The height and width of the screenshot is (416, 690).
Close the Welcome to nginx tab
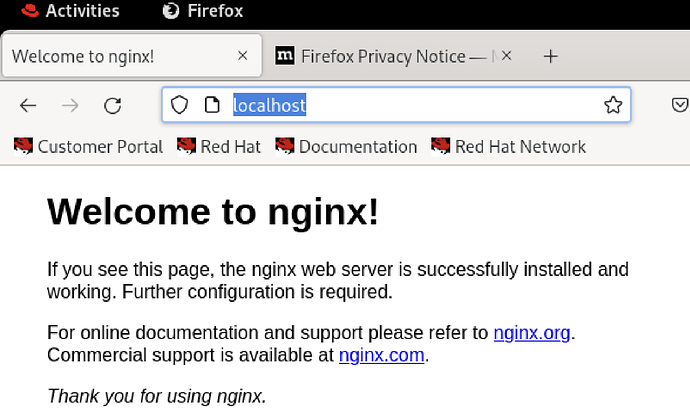click(242, 56)
